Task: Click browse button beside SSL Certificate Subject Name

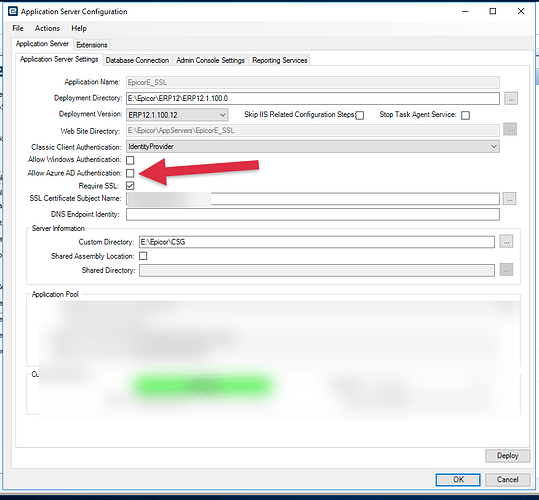Action: [x=509, y=199]
